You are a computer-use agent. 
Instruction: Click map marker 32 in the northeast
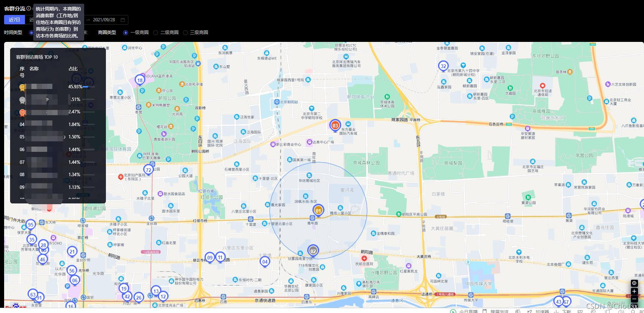(x=443, y=66)
